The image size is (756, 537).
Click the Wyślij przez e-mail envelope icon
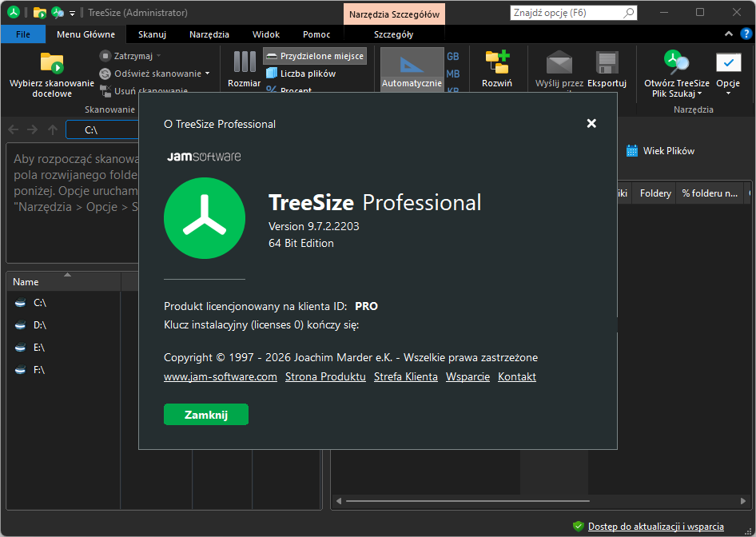tap(559, 62)
